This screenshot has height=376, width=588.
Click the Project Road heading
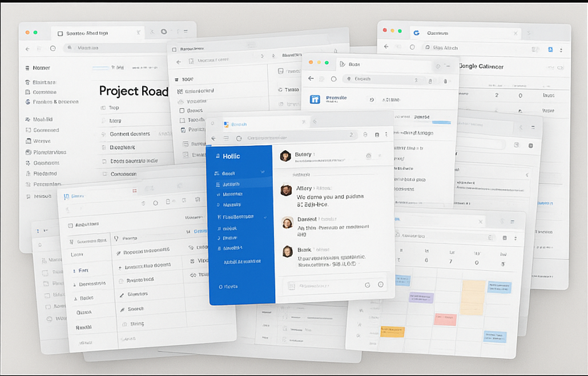tap(134, 91)
